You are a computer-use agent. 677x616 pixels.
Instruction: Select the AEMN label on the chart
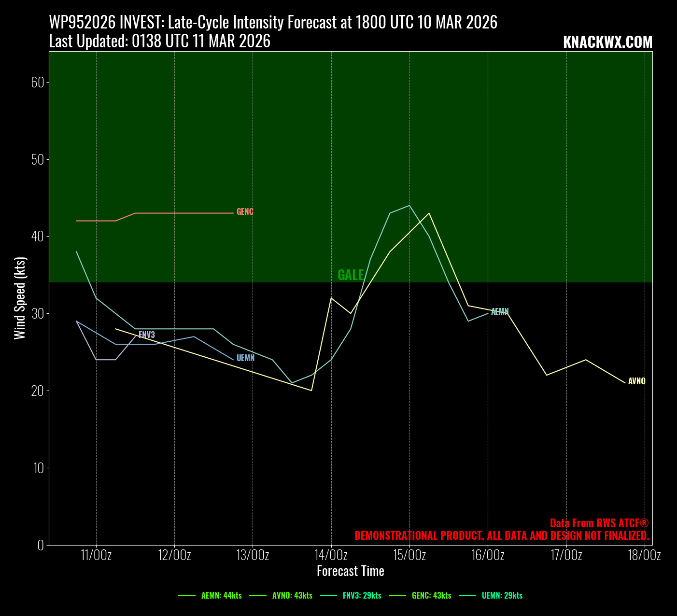[500, 312]
